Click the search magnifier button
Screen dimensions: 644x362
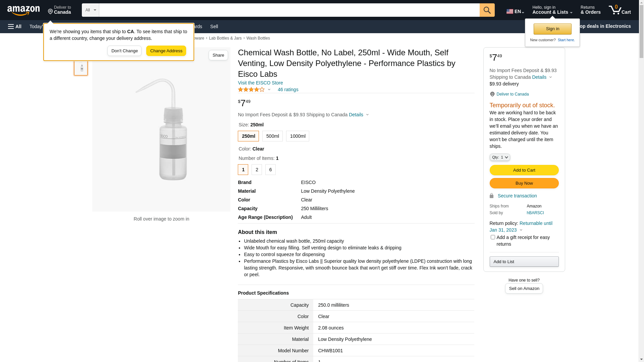tap(487, 10)
